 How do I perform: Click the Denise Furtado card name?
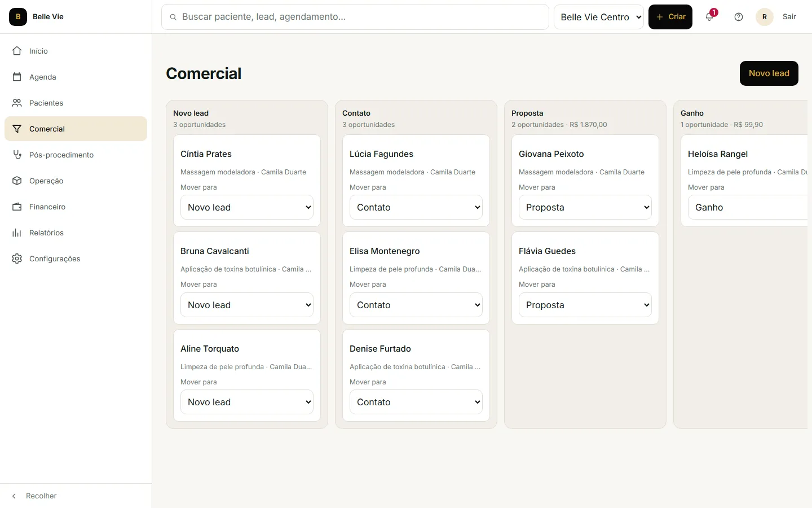(x=380, y=349)
